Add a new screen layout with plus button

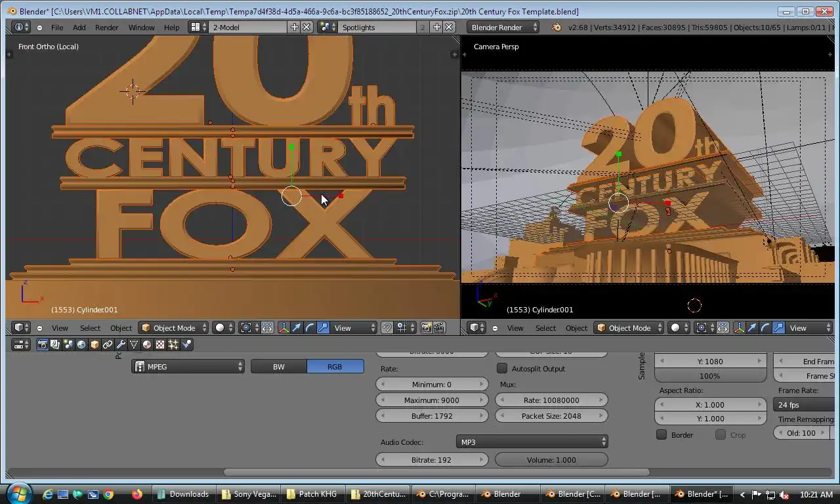(294, 27)
